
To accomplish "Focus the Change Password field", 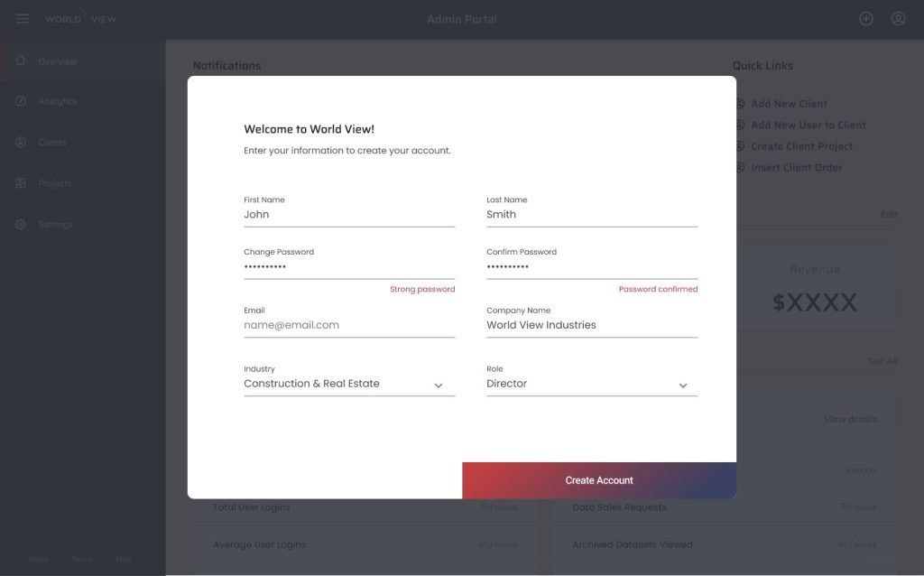I will (x=349, y=267).
